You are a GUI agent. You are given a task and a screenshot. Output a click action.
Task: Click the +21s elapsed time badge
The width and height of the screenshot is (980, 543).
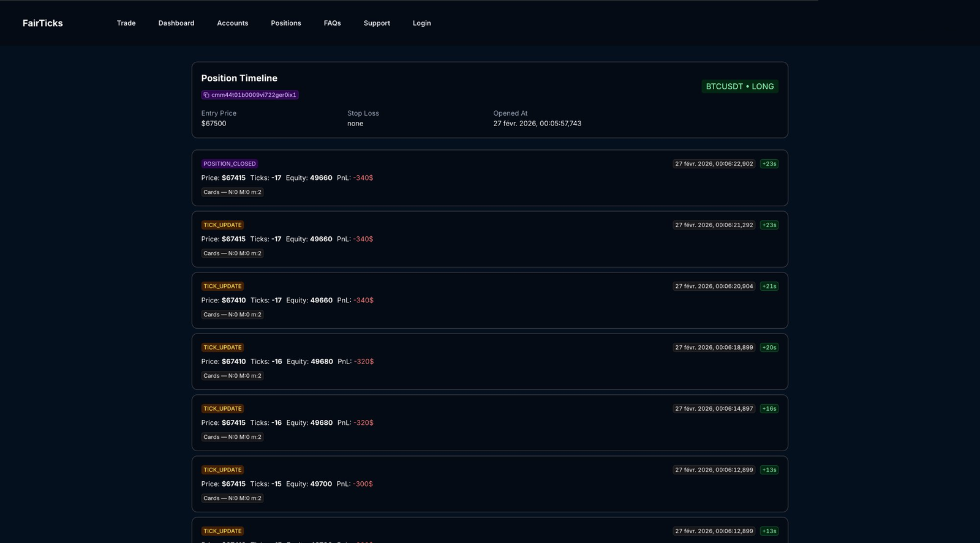[x=769, y=286]
